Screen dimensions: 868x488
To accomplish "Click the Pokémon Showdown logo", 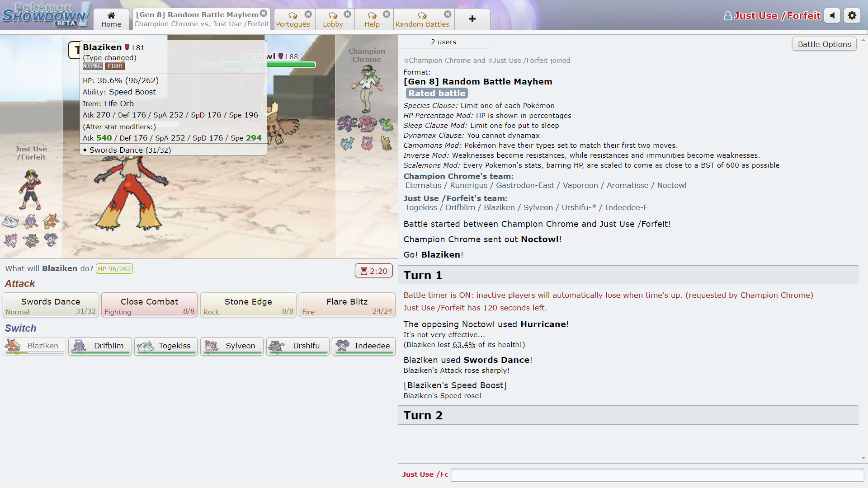I will coord(46,14).
